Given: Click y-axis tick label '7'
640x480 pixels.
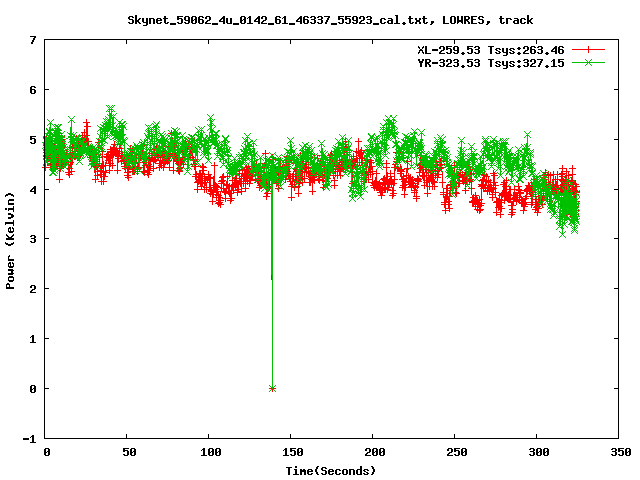Looking at the screenshot, I should [33, 40].
